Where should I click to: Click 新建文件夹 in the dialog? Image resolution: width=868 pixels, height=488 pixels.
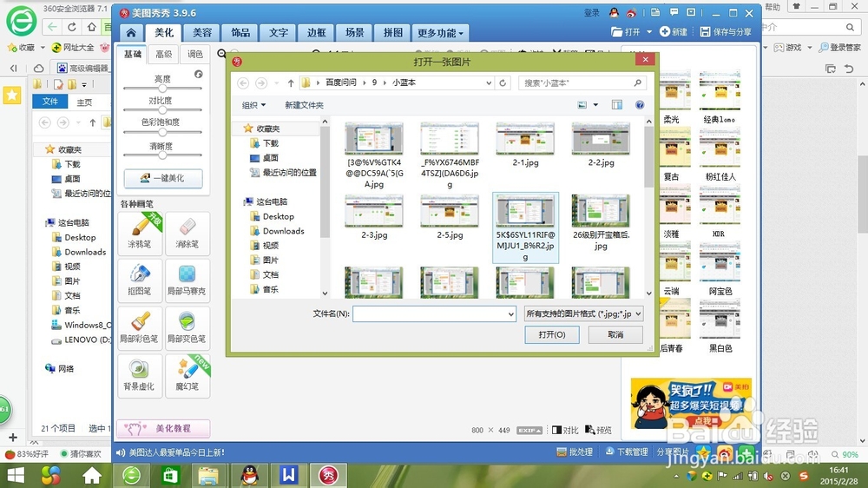click(304, 105)
